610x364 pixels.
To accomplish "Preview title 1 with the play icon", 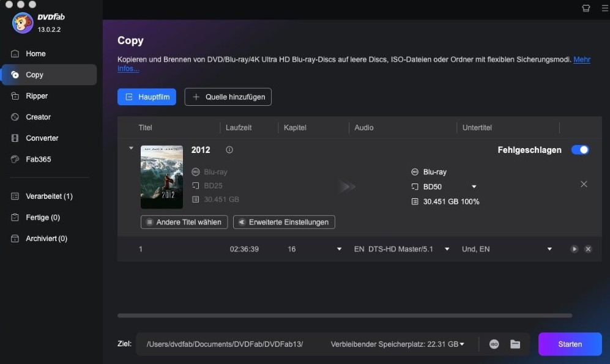I will pyautogui.click(x=575, y=249).
